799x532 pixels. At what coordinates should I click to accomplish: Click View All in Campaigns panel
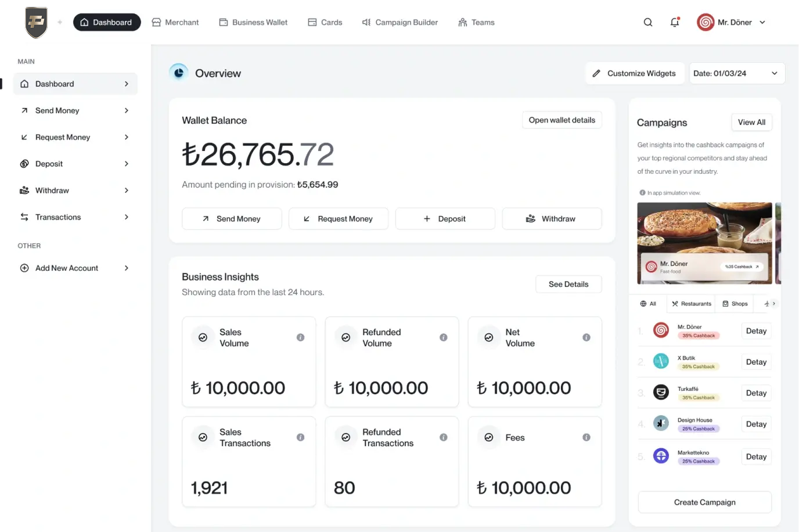pos(751,122)
